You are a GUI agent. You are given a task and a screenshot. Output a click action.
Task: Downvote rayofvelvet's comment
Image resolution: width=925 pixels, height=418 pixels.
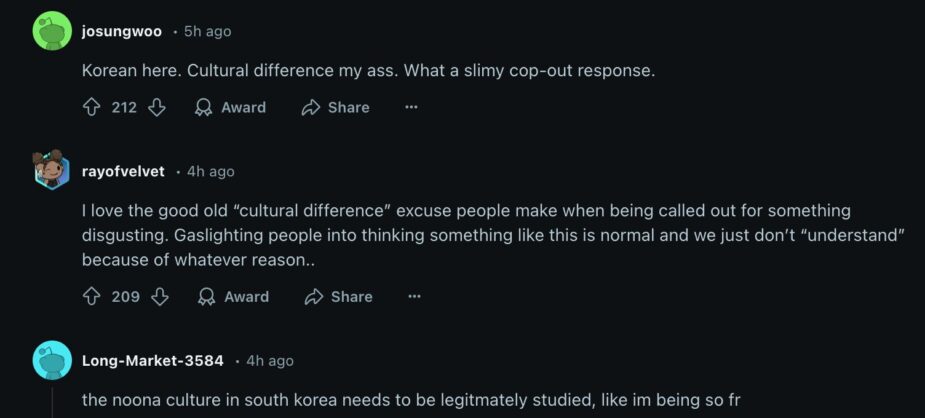click(x=159, y=296)
